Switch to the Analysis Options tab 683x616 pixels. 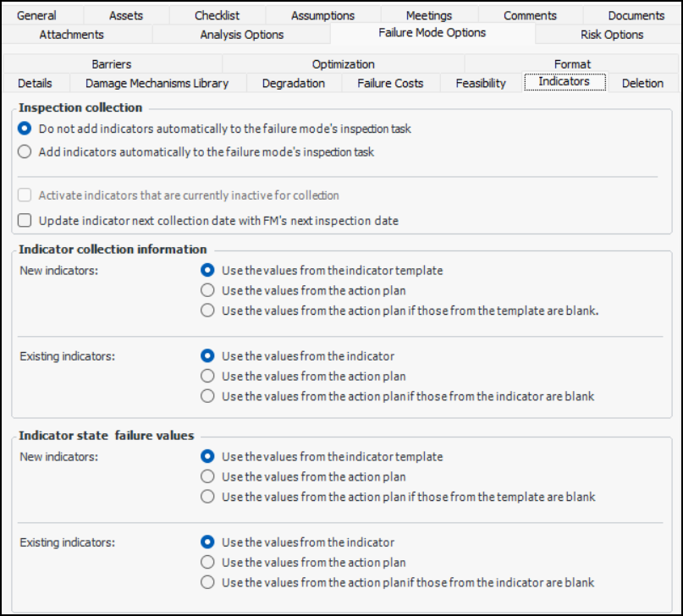[x=241, y=35]
